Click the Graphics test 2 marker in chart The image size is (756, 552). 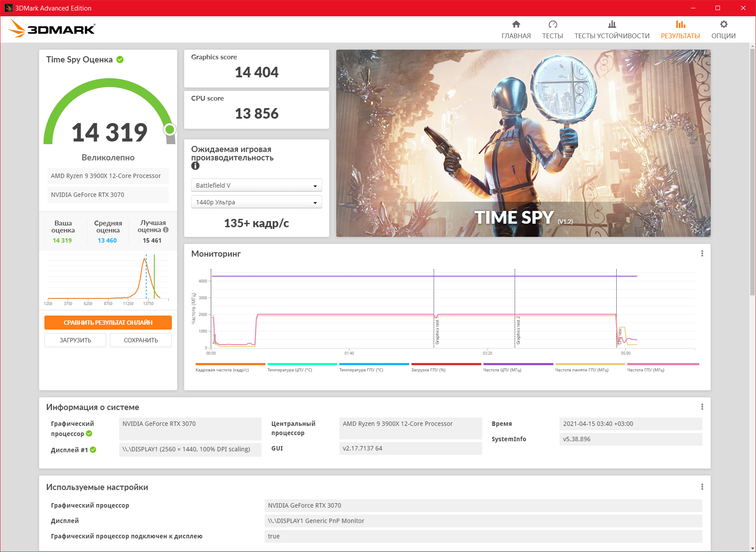[518, 330]
